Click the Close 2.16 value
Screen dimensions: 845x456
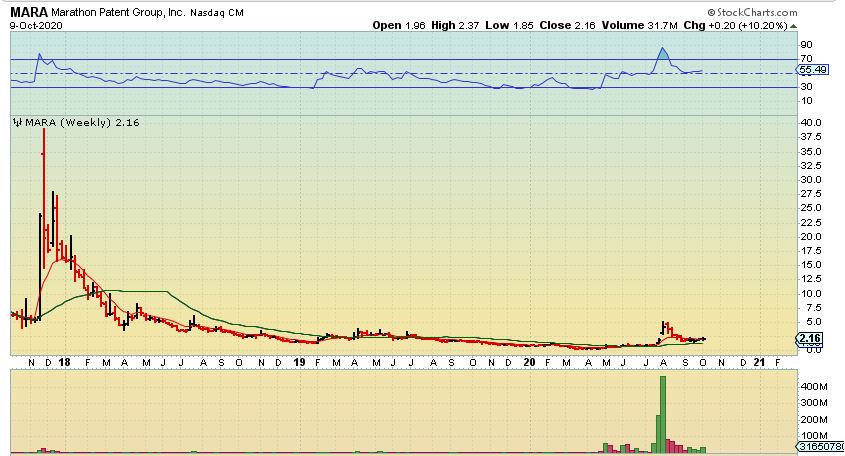[x=567, y=25]
